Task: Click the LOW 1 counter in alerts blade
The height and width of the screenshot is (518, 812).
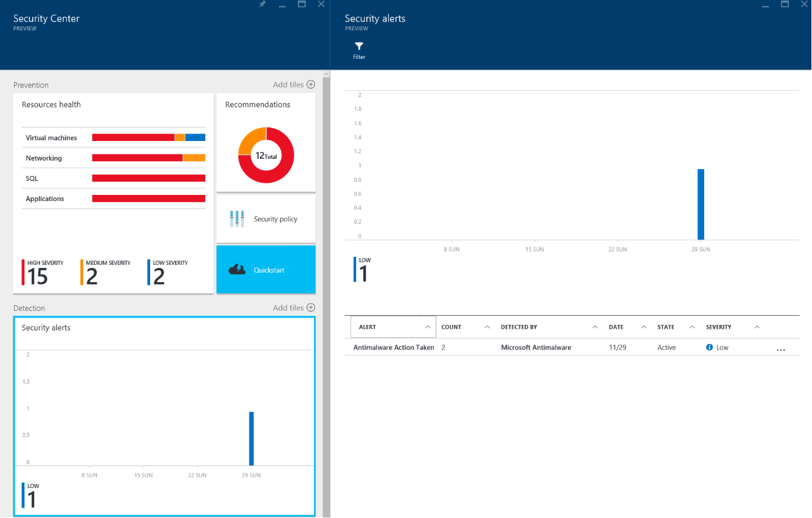Action: (362, 270)
